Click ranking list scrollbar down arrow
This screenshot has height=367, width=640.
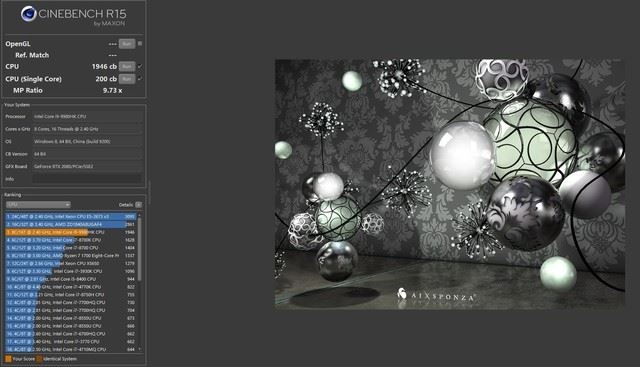[140, 349]
